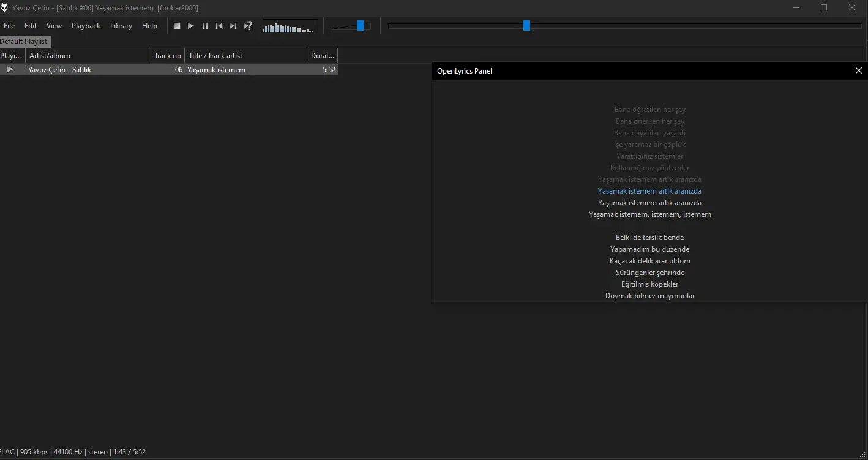This screenshot has height=460, width=868.
Task: Click the foobar2000 app icon in title bar
Action: pyautogui.click(x=5, y=7)
